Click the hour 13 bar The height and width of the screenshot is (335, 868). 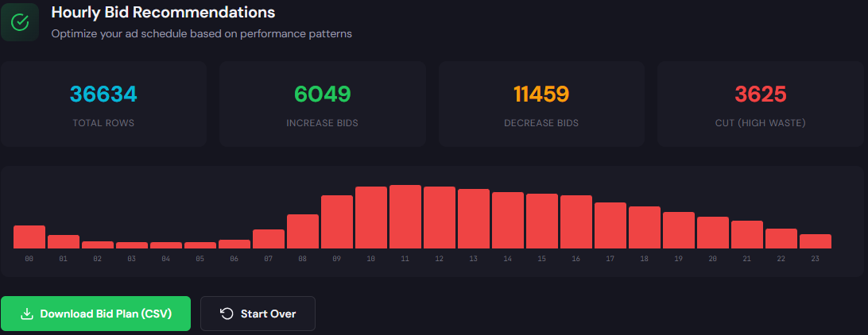(x=474, y=218)
